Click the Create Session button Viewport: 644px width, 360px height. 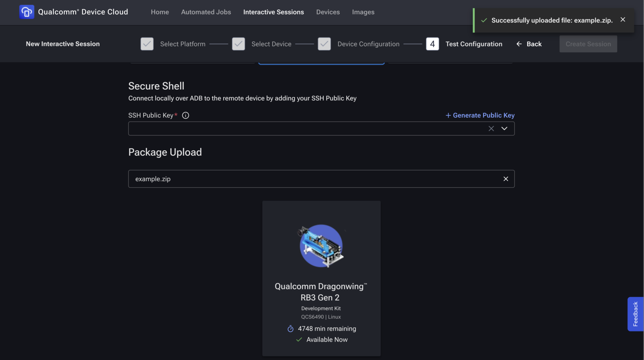pyautogui.click(x=588, y=44)
